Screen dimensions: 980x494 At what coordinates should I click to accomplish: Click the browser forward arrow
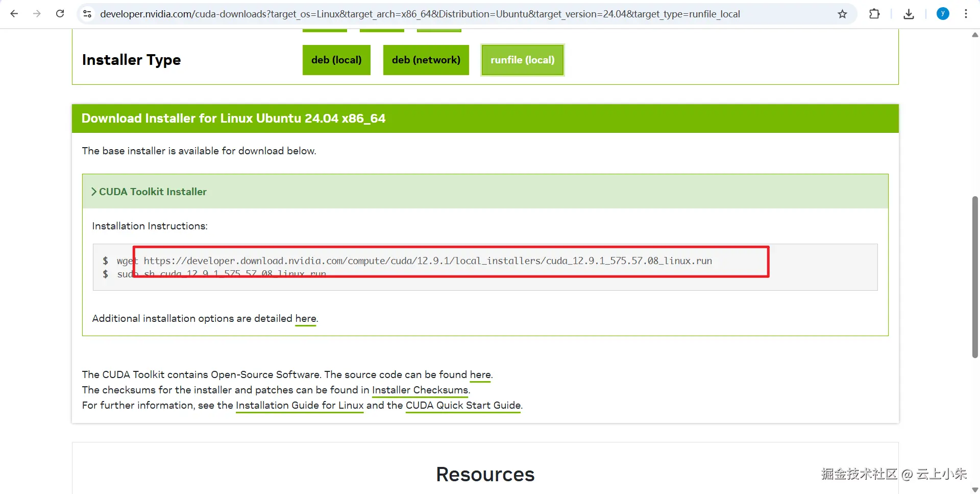coord(37,14)
